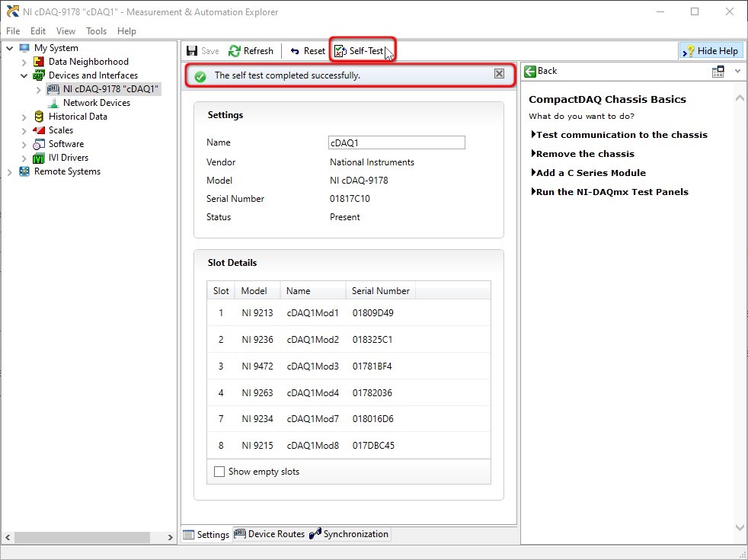Open 'Test communication to the chassis' help topic
The height and width of the screenshot is (560, 748).
click(620, 135)
